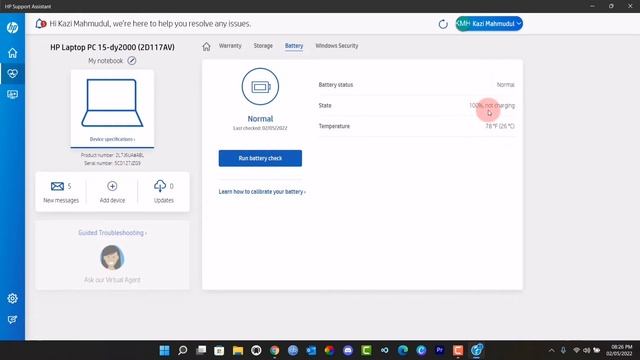The width and height of the screenshot is (640, 360).
Task: Show hidden system tray icons
Action: [x=551, y=350]
